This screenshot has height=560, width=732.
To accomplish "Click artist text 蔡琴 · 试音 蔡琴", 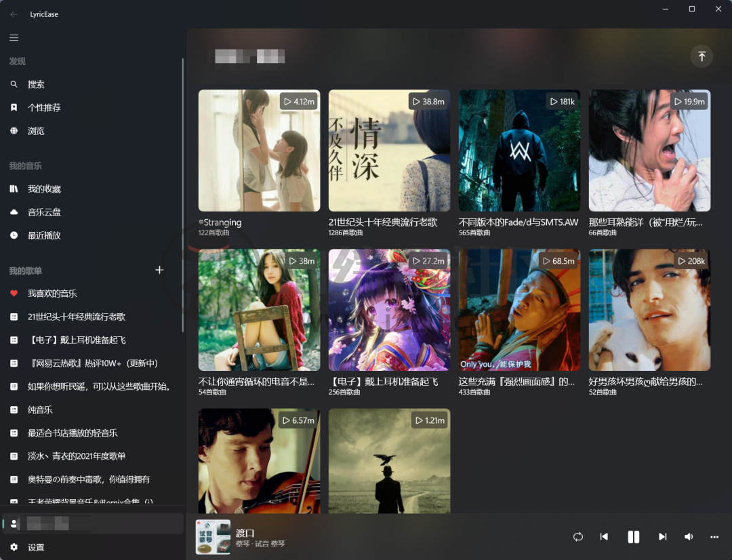I will click(x=260, y=544).
